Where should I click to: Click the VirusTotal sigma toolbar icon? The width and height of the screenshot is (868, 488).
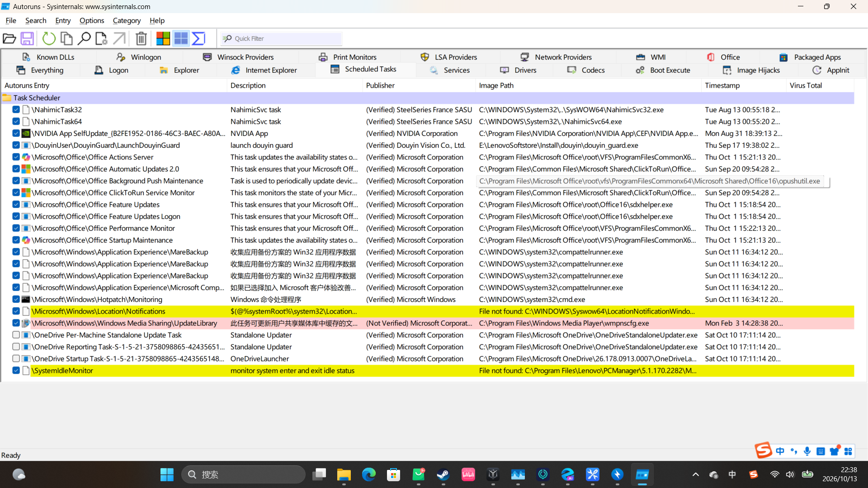198,39
